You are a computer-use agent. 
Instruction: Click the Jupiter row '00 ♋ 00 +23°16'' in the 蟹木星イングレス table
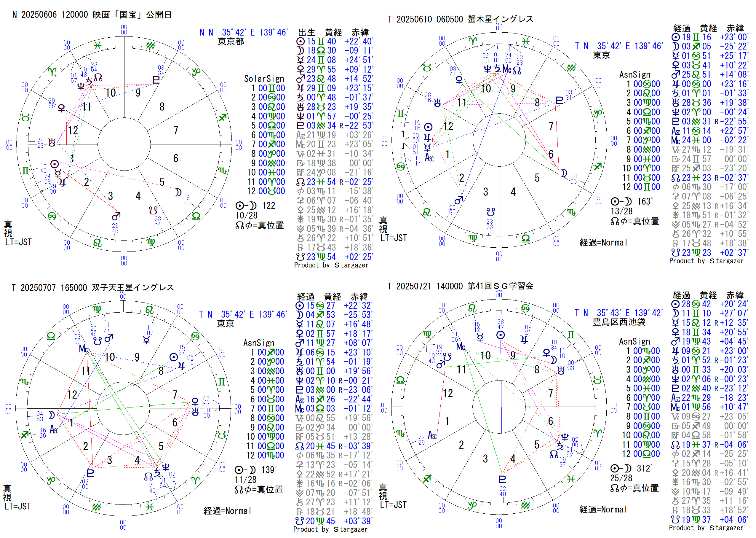click(710, 84)
